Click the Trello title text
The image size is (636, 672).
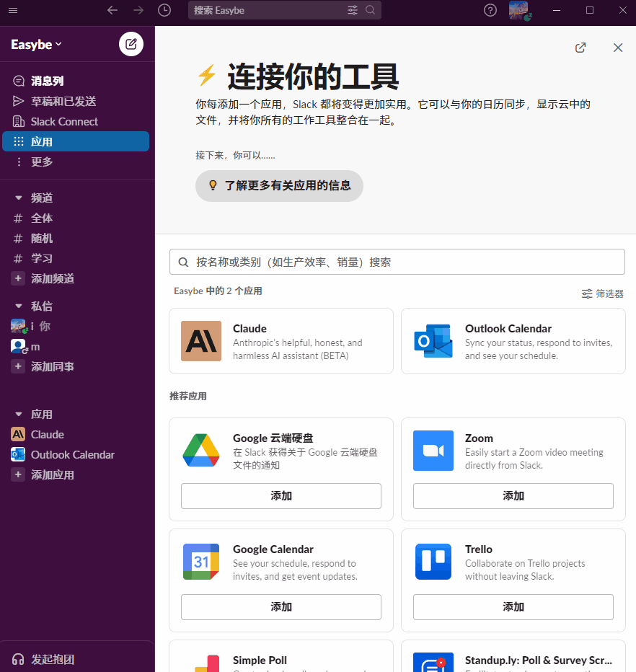pos(479,549)
